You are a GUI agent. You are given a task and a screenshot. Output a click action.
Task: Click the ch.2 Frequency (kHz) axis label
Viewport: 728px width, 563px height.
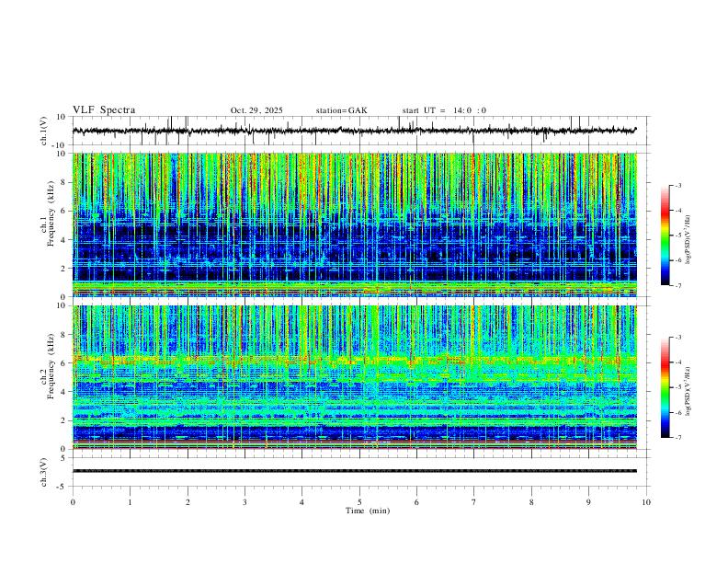pos(47,366)
